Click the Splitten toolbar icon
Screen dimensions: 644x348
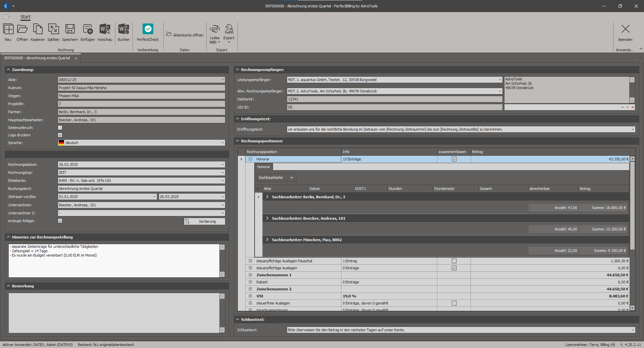coord(53,29)
